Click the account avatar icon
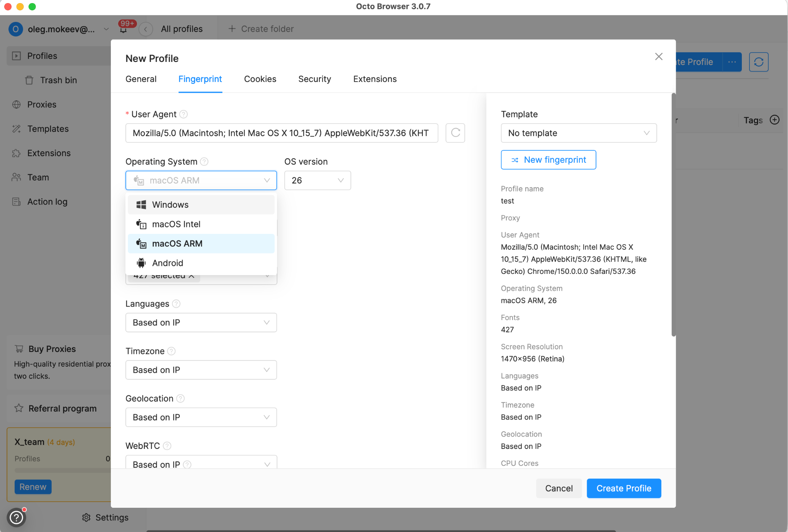Screen dimensions: 788x532 coord(16,29)
